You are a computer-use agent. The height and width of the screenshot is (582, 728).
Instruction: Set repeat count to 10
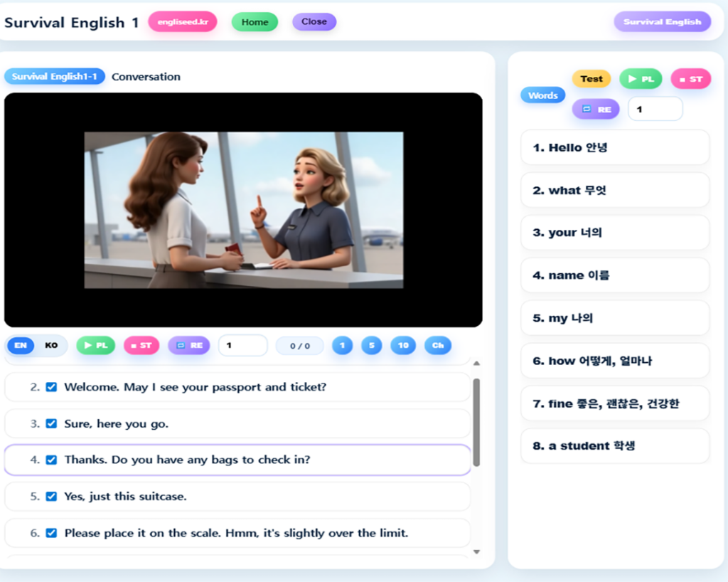point(403,346)
